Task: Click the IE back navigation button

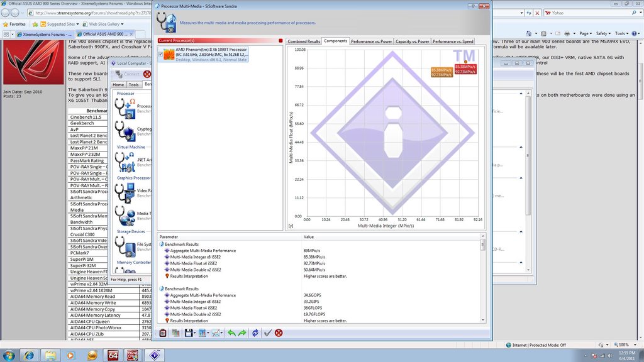Action: tap(5, 13)
